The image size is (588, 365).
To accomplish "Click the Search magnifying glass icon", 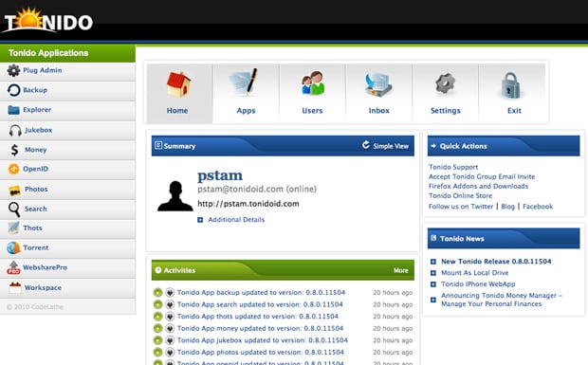I will point(14,210).
